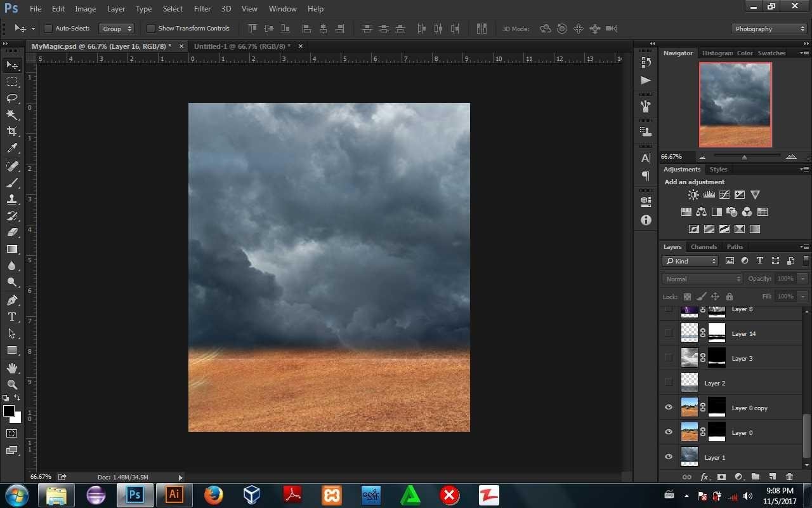The image size is (812, 508).
Task: Select the Clone Stamp tool
Action: [x=12, y=199]
